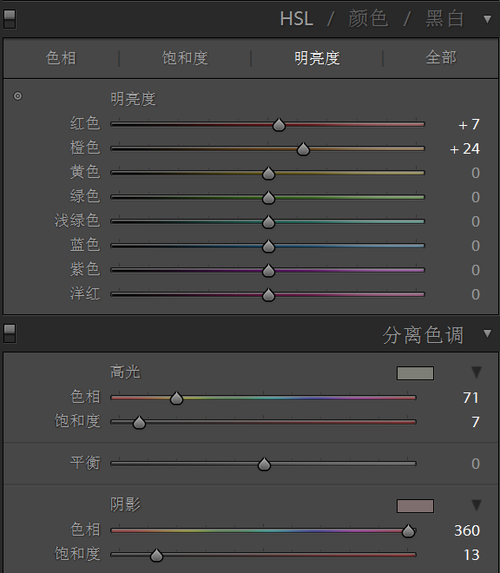Open the 阴影 color swatch
The width and height of the screenshot is (500, 573).
(x=415, y=506)
